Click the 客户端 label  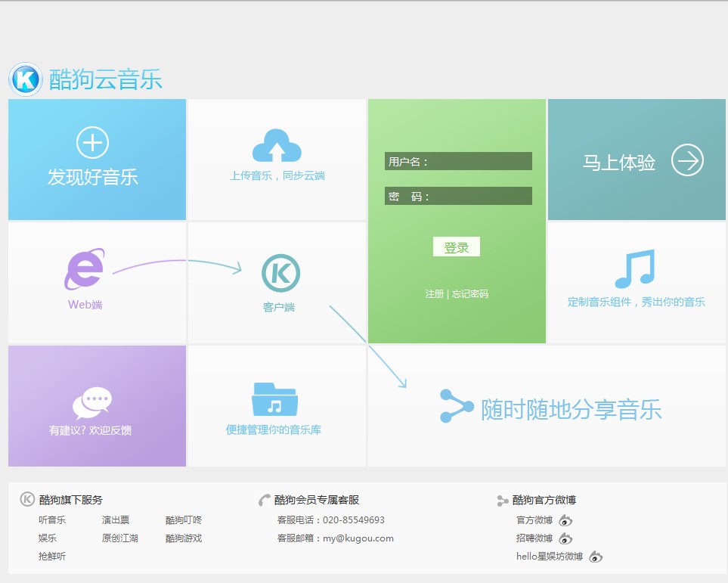(x=278, y=307)
